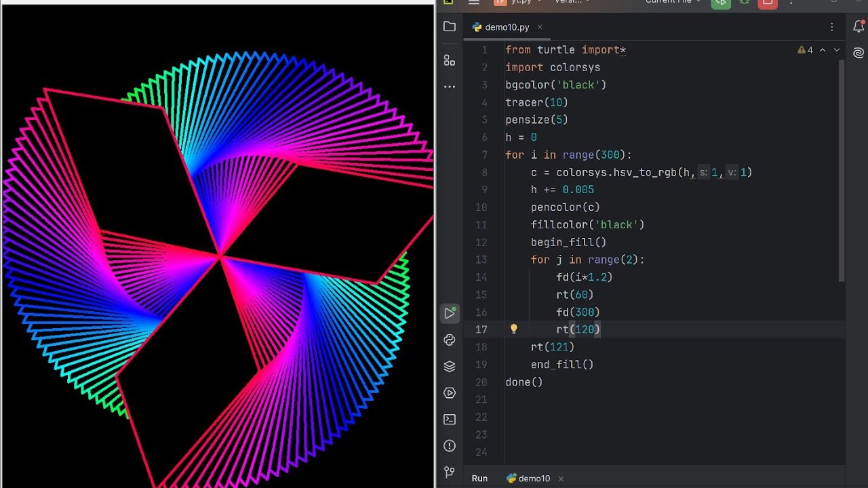Click the warning count indicator showing 4
The width and height of the screenshot is (868, 488).
click(806, 50)
